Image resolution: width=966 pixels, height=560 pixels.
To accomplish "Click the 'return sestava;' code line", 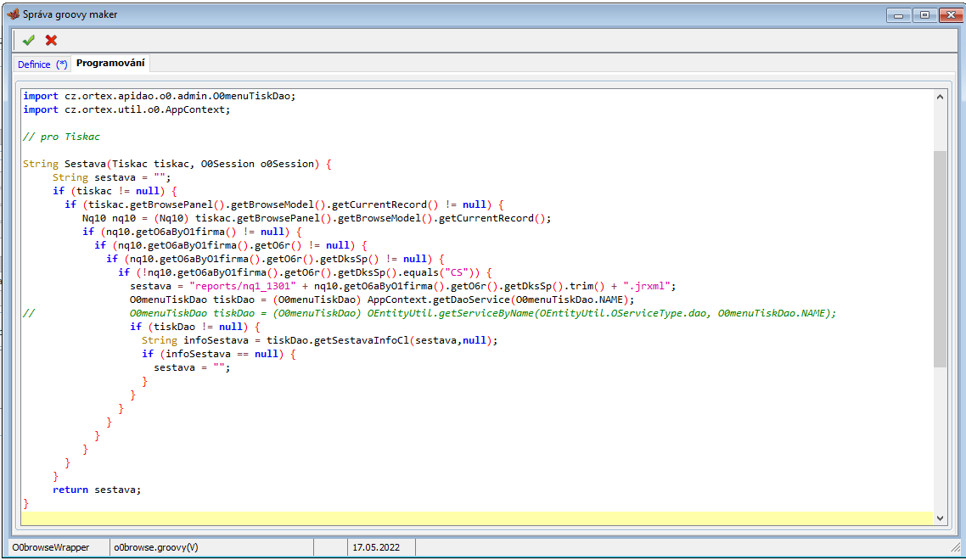I will click(x=97, y=490).
